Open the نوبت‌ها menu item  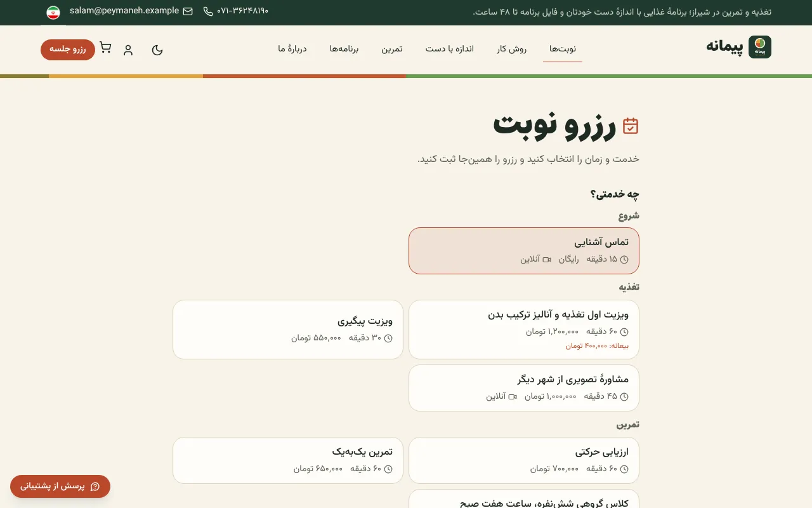(563, 49)
